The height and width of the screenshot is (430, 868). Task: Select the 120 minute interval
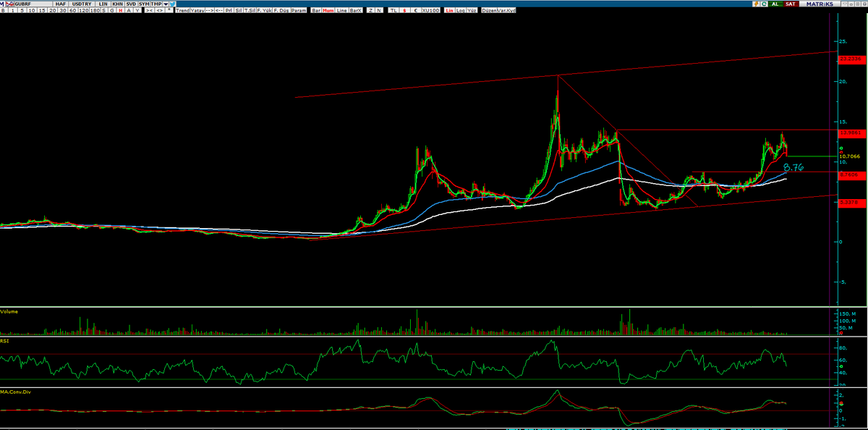pos(84,11)
